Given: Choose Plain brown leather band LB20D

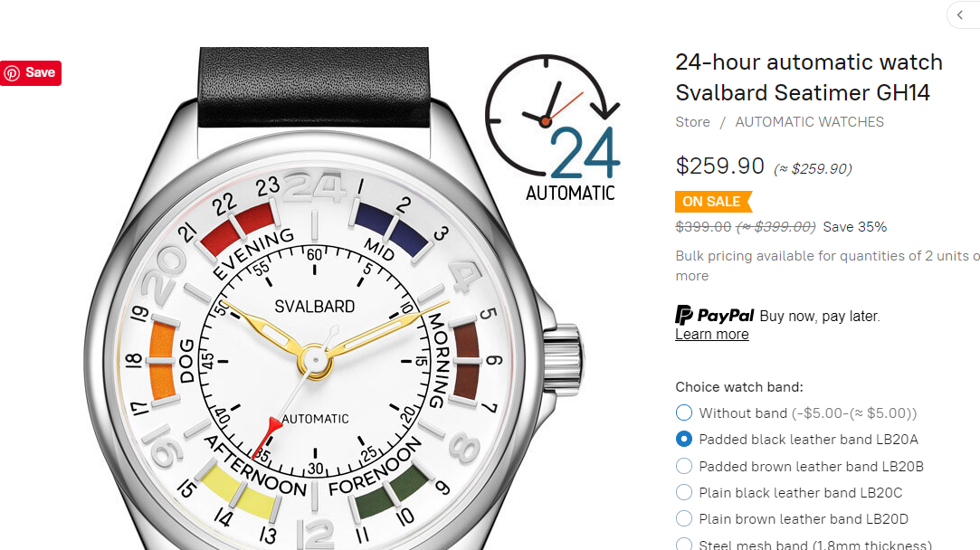Looking at the screenshot, I should point(684,518).
